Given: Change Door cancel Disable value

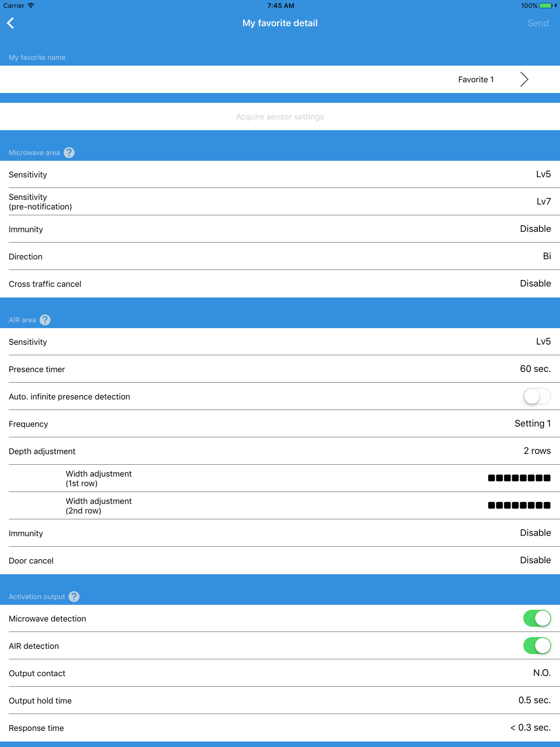Looking at the screenshot, I should pyautogui.click(x=535, y=560).
